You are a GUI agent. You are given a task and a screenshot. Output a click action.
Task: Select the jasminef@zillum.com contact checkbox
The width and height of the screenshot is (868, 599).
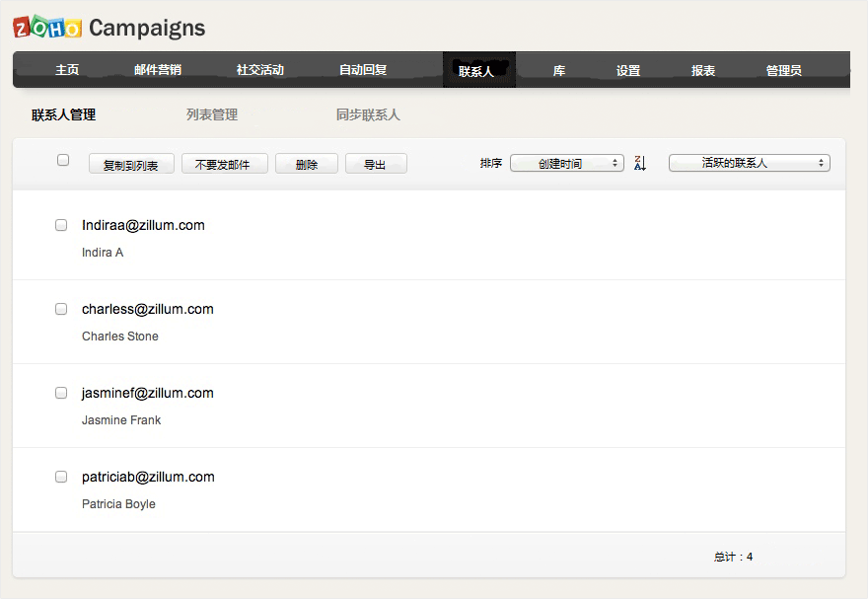pyautogui.click(x=61, y=393)
